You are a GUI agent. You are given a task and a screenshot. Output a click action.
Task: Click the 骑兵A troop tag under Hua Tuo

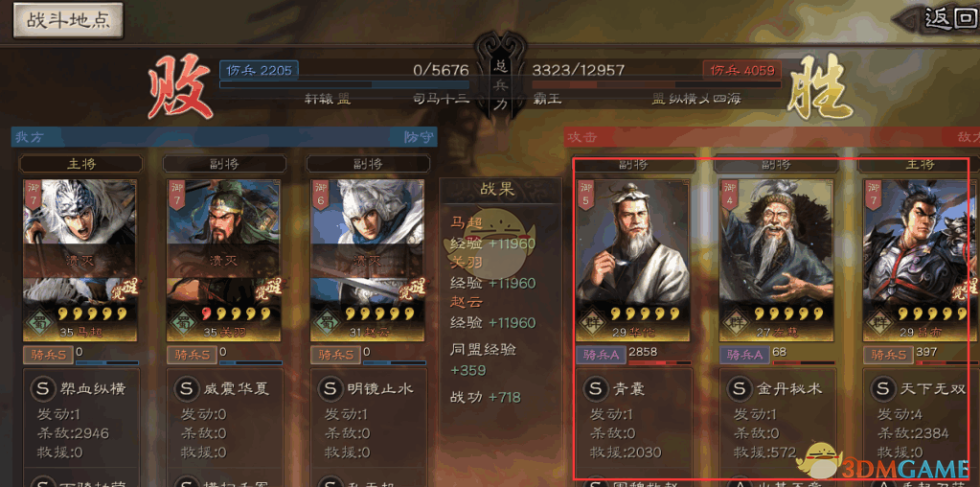click(601, 355)
